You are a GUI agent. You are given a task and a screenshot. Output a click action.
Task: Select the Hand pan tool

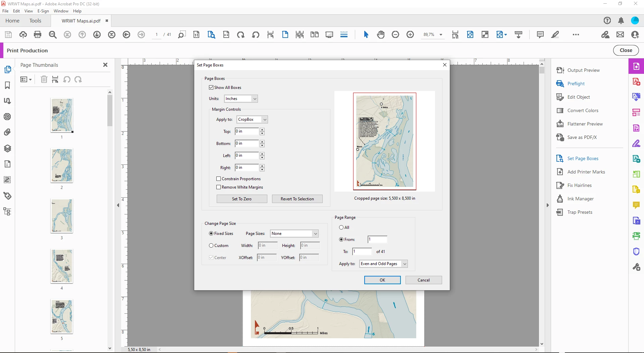pos(381,35)
